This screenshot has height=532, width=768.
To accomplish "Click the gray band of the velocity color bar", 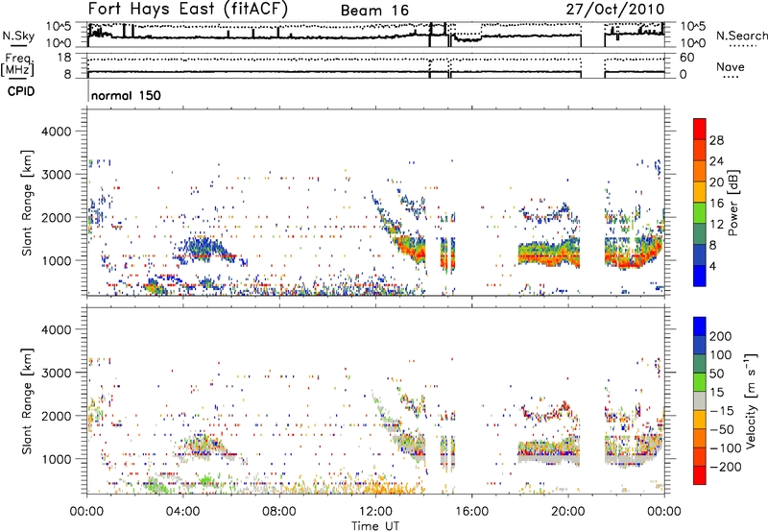I will point(700,400).
